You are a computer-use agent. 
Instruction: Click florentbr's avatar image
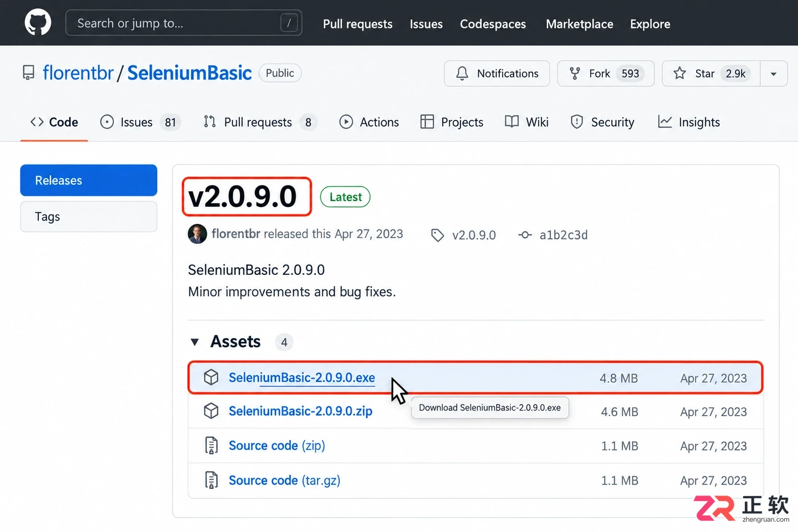197,234
